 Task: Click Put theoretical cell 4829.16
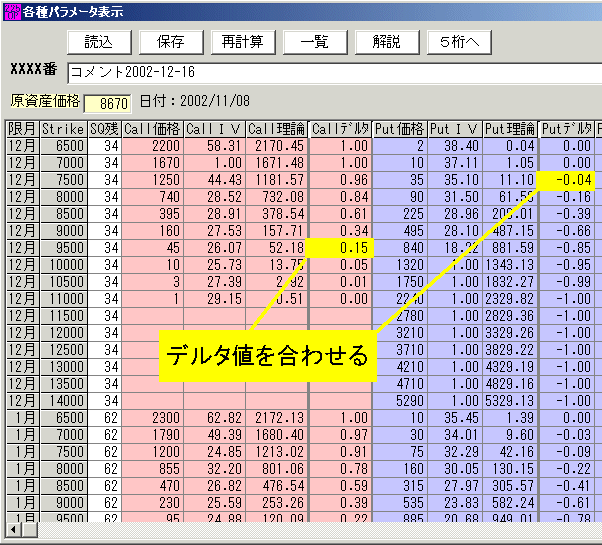tap(510, 384)
